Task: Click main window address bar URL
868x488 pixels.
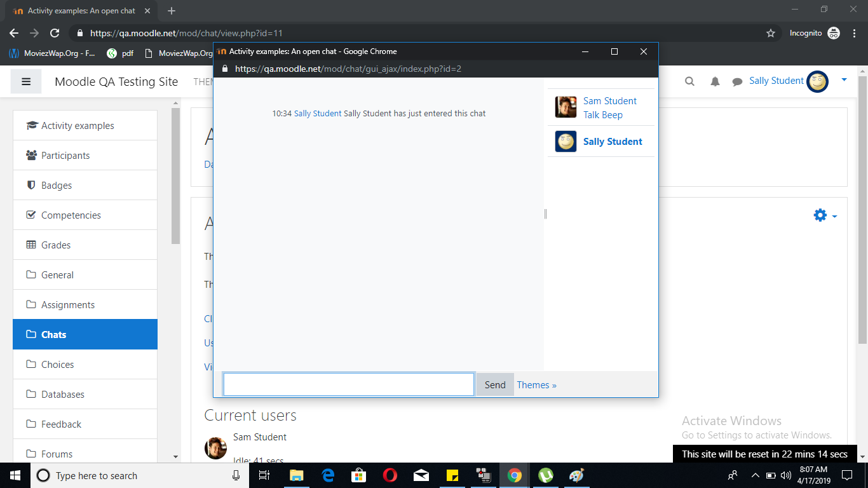Action: click(x=186, y=33)
